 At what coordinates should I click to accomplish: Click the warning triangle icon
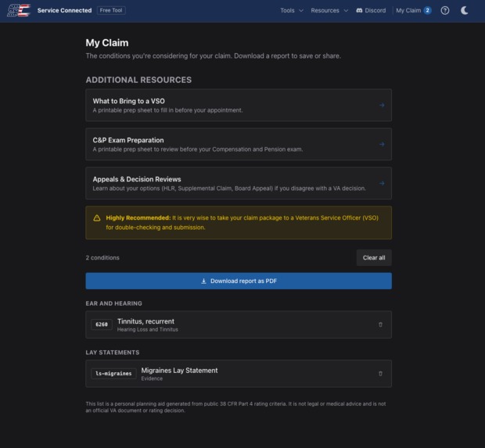click(97, 218)
